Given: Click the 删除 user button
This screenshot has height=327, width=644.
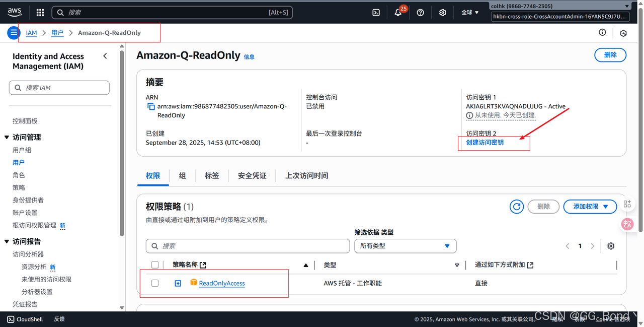Looking at the screenshot, I should [x=610, y=55].
